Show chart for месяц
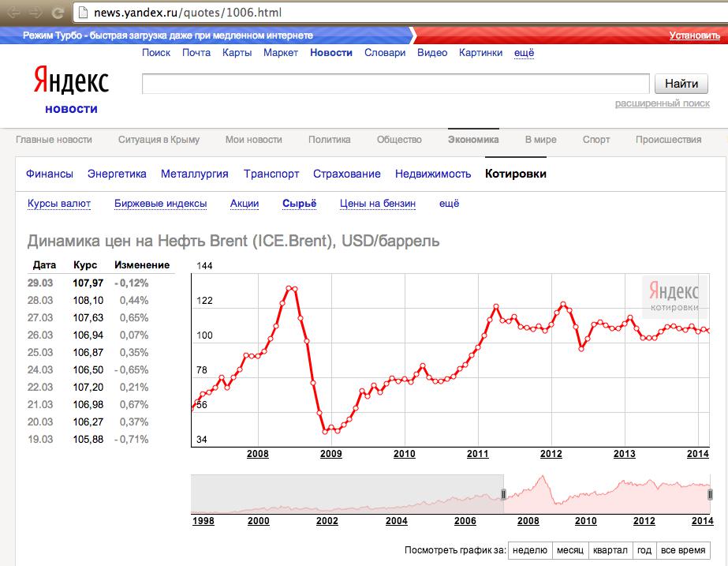This screenshot has width=728, height=566. click(x=570, y=550)
